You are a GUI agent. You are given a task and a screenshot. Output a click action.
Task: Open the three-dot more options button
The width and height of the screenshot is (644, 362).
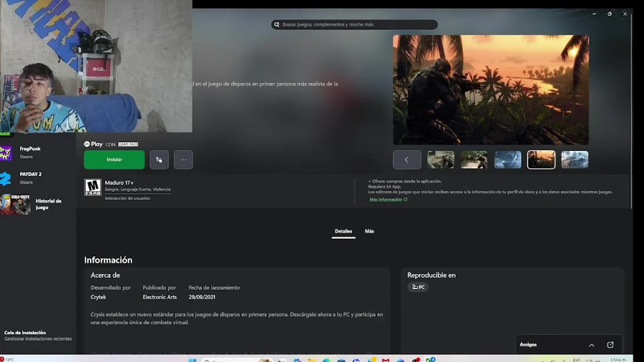click(183, 159)
